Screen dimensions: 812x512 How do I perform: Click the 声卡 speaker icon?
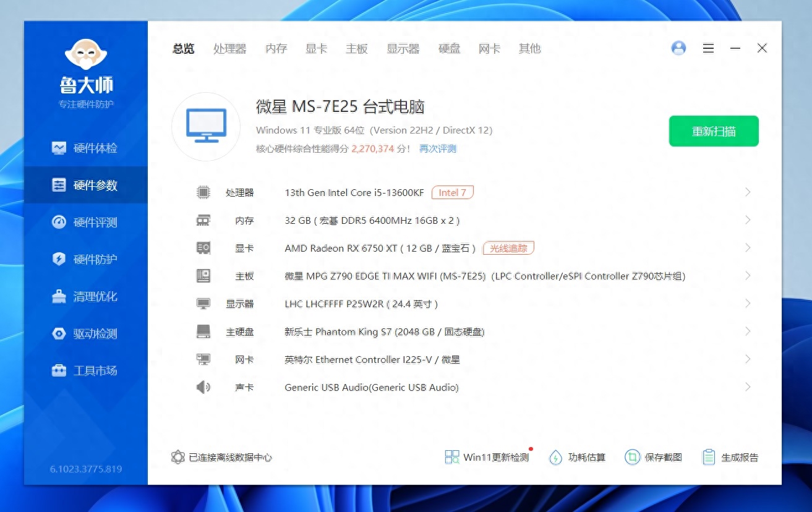point(203,388)
